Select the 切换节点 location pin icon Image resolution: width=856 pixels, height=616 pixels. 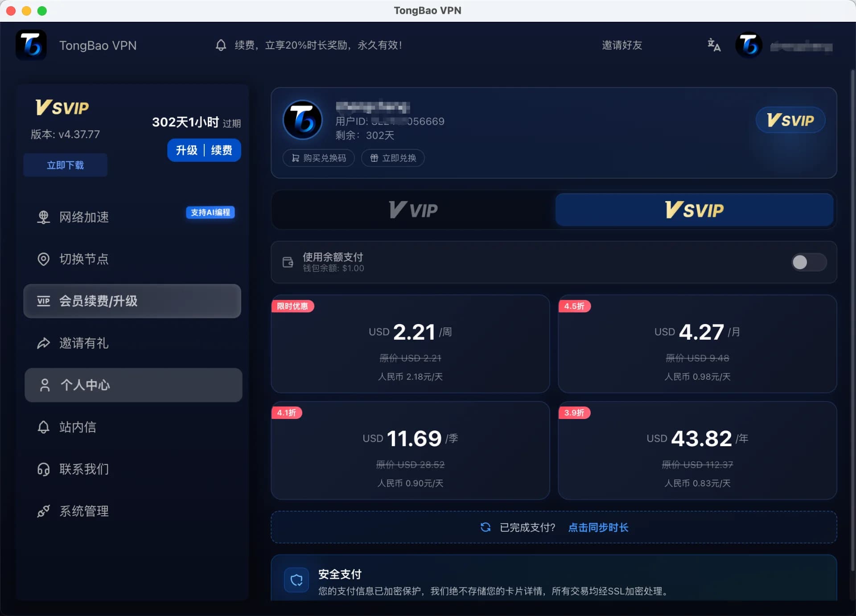(43, 259)
